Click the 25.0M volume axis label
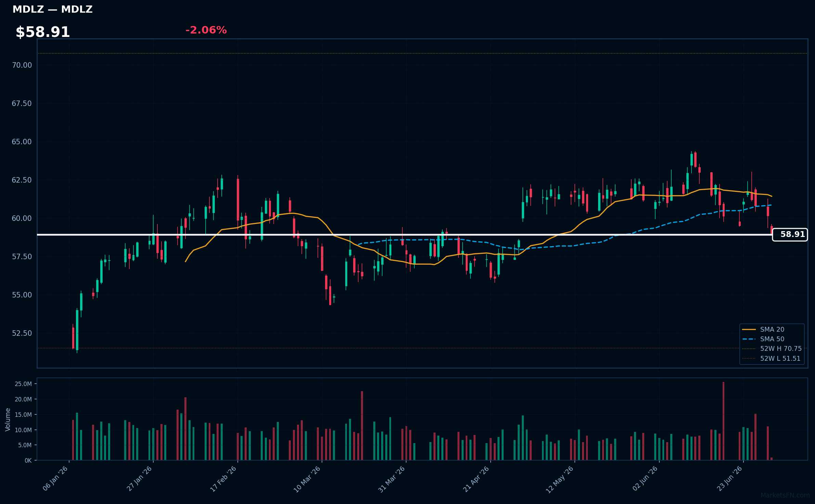The image size is (815, 504). coord(23,384)
